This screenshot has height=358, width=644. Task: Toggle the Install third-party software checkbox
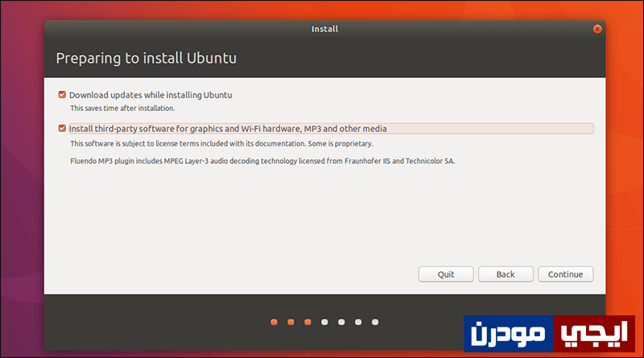tap(62, 129)
